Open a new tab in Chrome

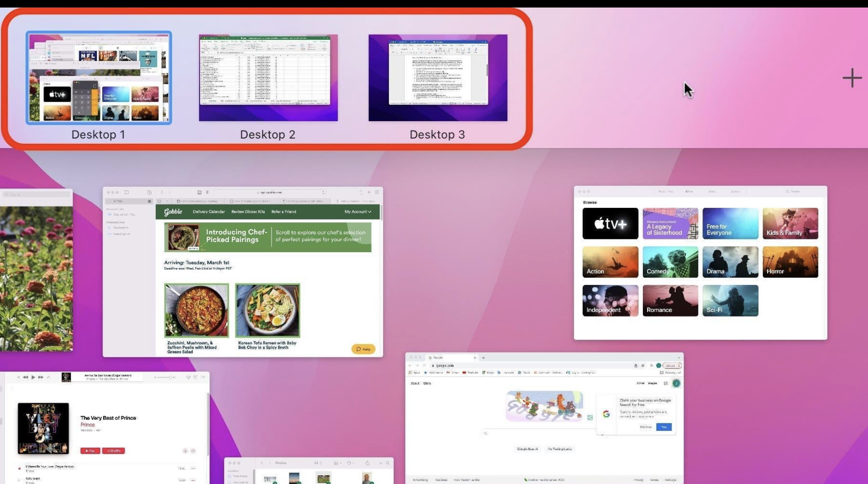point(483,357)
